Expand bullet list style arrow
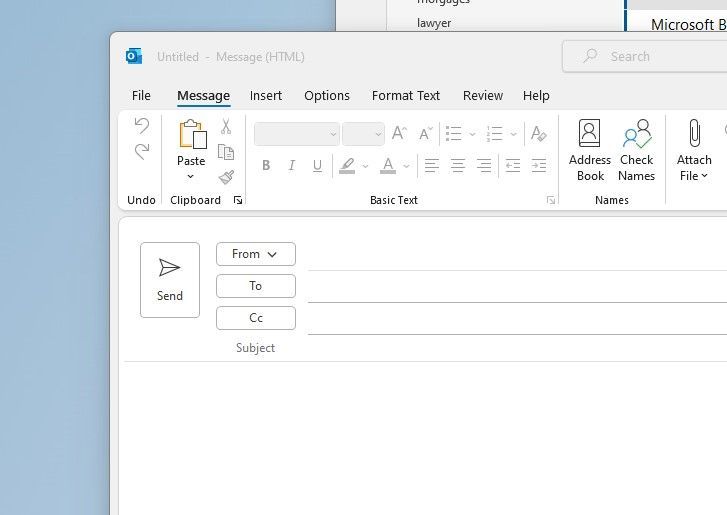The width and height of the screenshot is (727, 515). coord(472,134)
